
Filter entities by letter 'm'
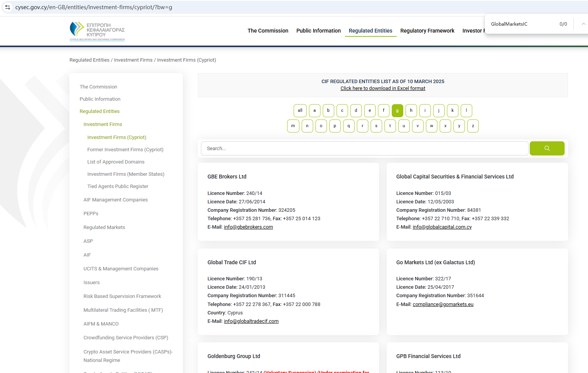point(293,126)
